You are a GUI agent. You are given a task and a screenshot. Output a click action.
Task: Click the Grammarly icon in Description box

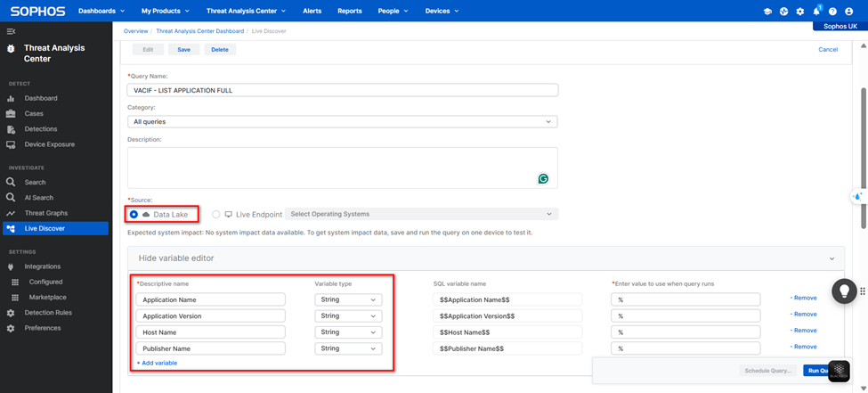click(x=543, y=179)
